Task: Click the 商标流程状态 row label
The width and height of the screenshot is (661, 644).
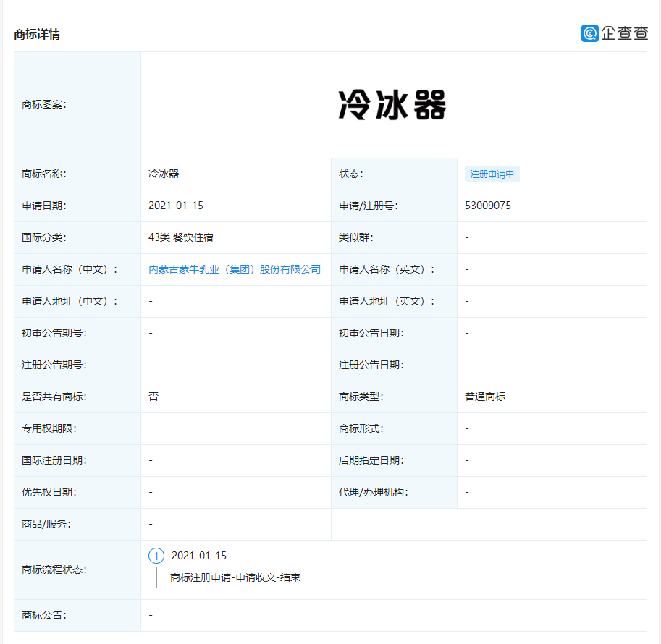Action: coord(54,569)
